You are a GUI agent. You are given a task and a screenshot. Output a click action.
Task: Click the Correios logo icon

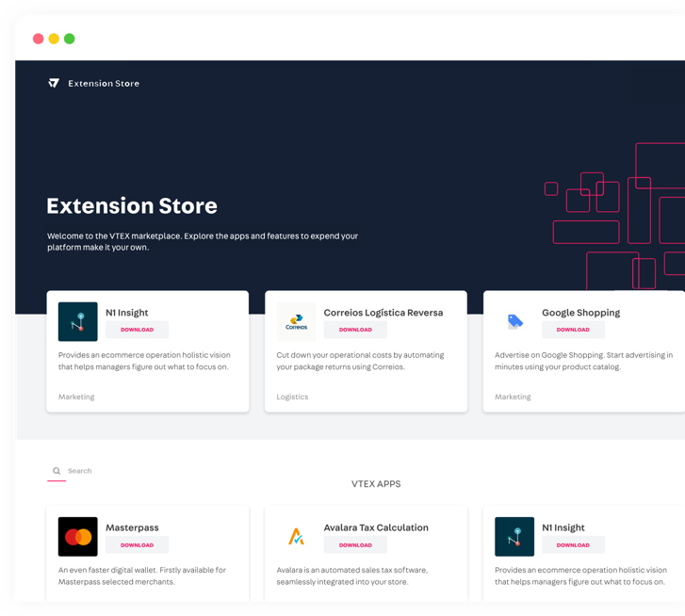click(296, 321)
